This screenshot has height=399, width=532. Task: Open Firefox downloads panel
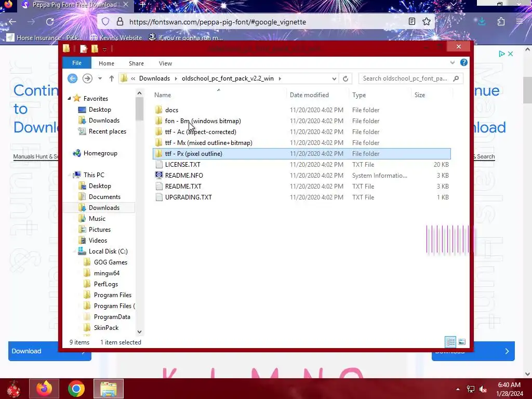click(x=482, y=22)
